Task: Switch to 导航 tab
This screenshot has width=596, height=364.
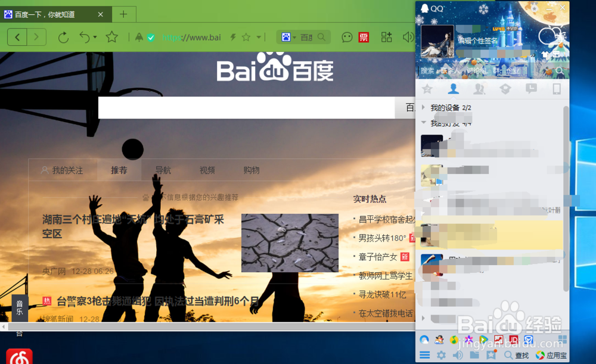Action: 163,170
